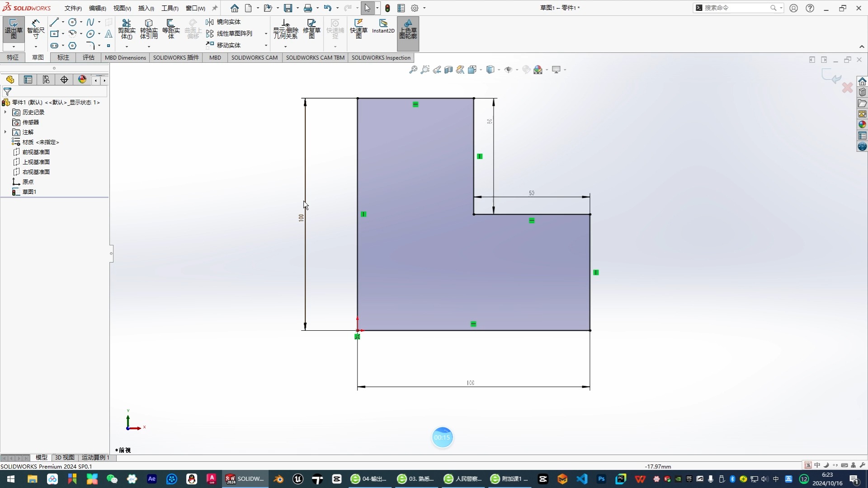Click Zoom to Fit in the heads-up toolbar

[x=413, y=70]
